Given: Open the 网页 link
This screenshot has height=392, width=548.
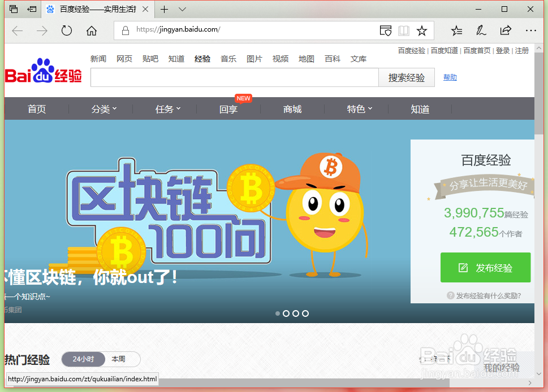Looking at the screenshot, I should [124, 59].
